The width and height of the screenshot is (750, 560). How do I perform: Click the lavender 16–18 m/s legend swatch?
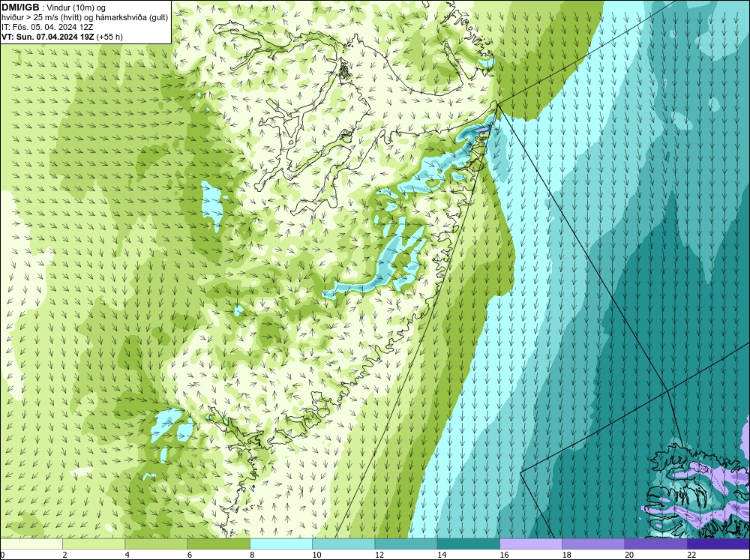[531, 544]
